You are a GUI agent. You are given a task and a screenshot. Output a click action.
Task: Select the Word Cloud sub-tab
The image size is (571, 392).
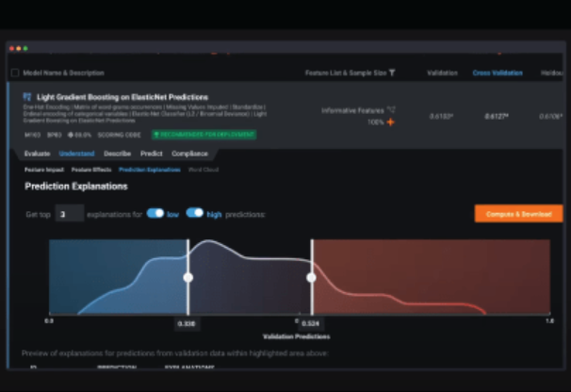(x=204, y=170)
